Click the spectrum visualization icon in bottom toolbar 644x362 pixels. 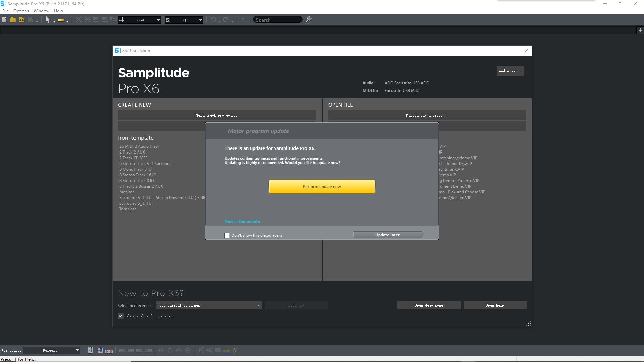227,350
